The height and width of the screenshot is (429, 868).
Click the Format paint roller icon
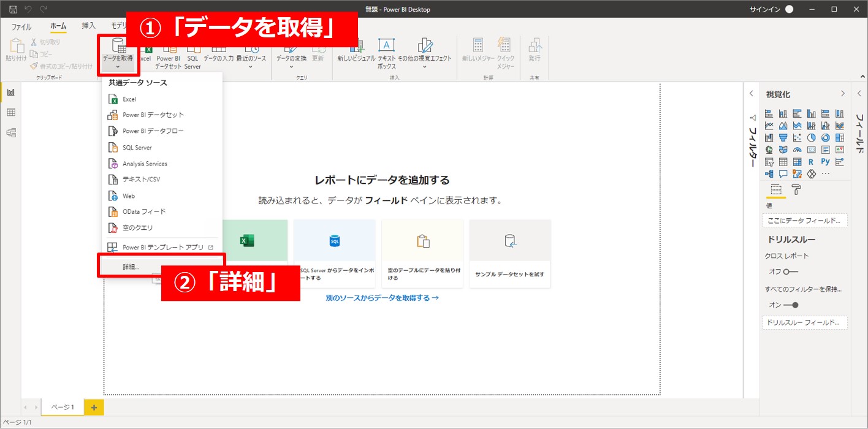click(x=796, y=189)
